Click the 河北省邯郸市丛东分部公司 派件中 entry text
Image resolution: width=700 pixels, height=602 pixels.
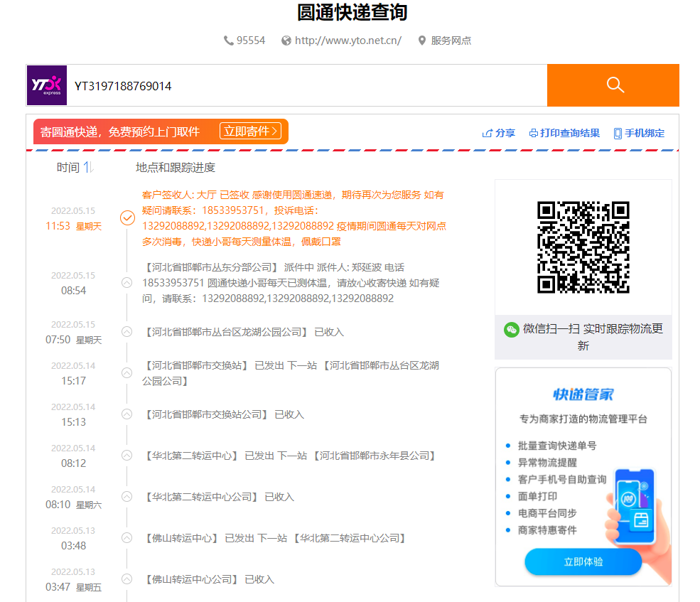pyautogui.click(x=291, y=283)
